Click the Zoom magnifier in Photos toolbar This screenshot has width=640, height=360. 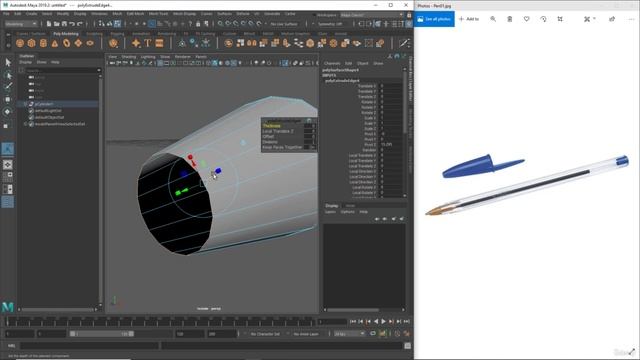(x=493, y=19)
